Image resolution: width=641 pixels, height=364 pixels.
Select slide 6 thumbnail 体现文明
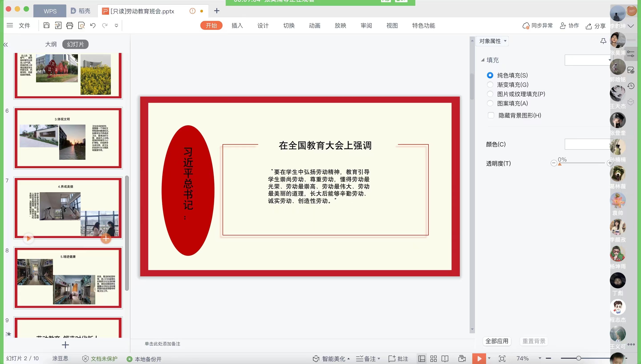pos(68,138)
